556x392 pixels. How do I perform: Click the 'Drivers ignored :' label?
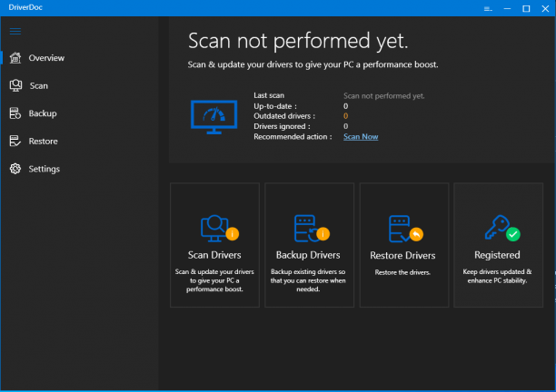pos(282,126)
